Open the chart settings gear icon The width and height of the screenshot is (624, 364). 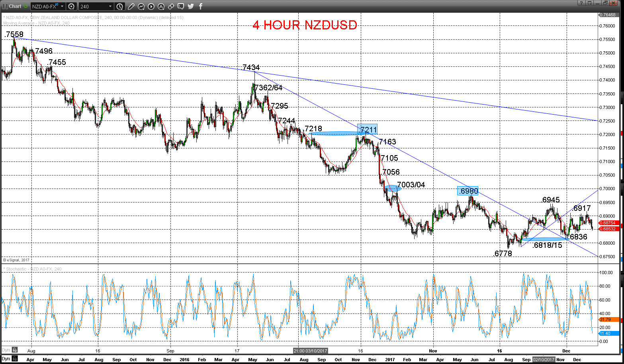pyautogui.click(x=72, y=6)
